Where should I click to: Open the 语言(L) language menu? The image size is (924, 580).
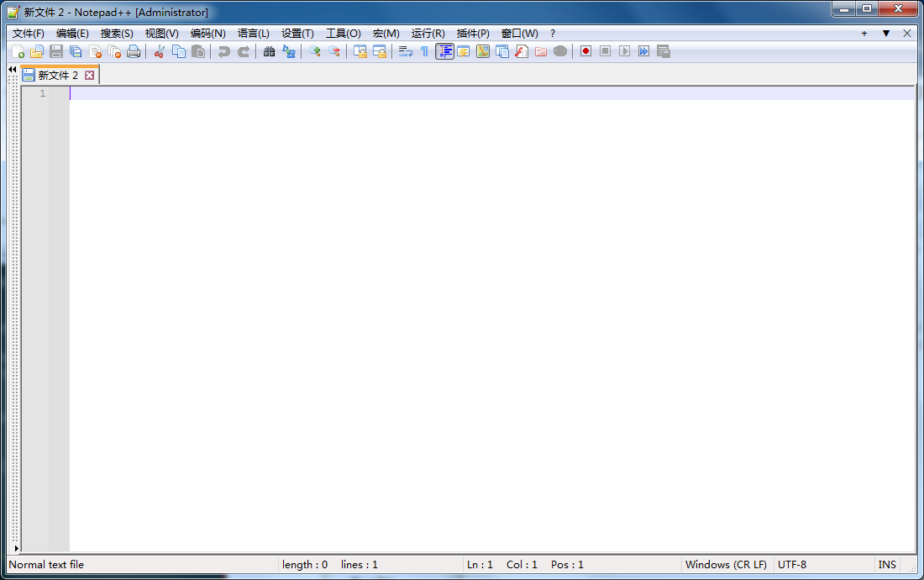(253, 34)
